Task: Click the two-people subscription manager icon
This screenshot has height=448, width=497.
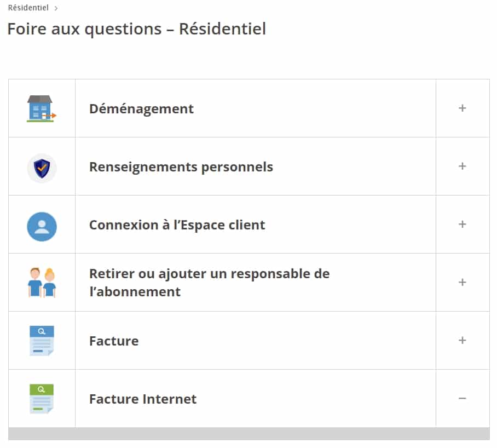Action: pos(42,283)
